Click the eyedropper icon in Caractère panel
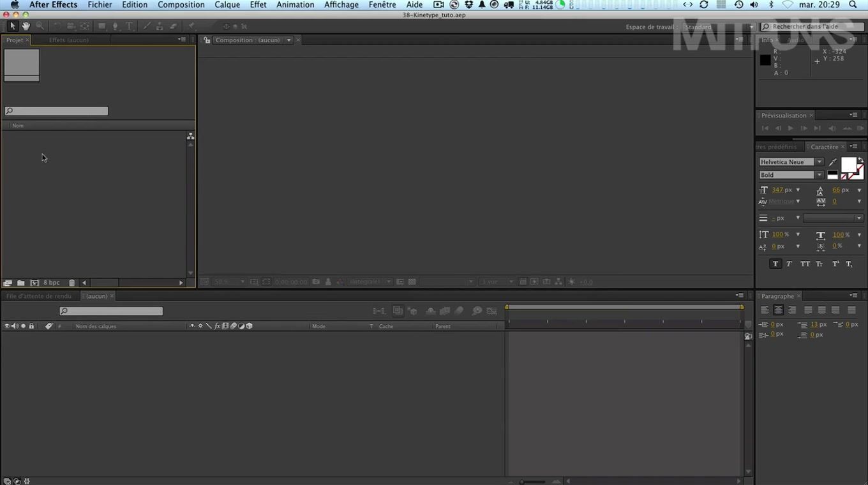The height and width of the screenshot is (485, 868). click(832, 162)
